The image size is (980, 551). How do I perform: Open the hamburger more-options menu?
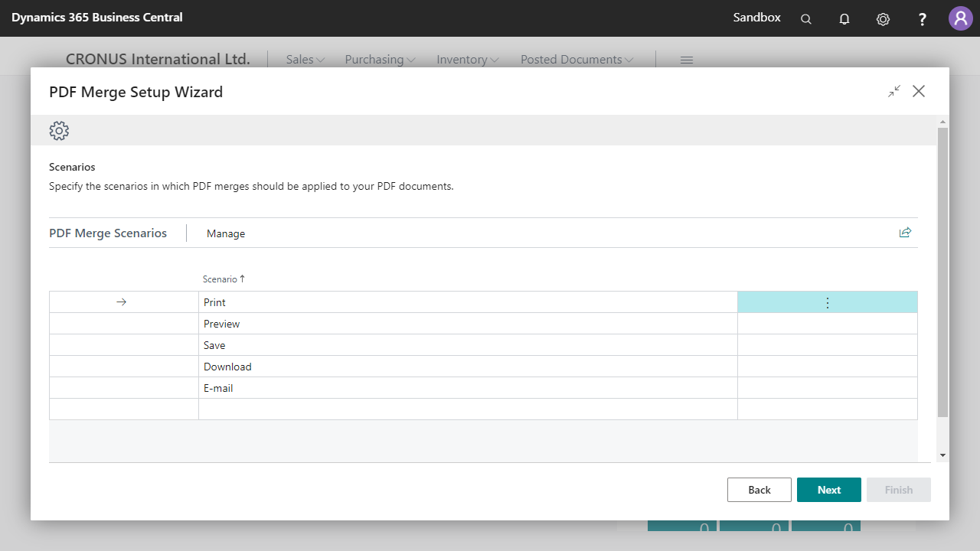[687, 60]
